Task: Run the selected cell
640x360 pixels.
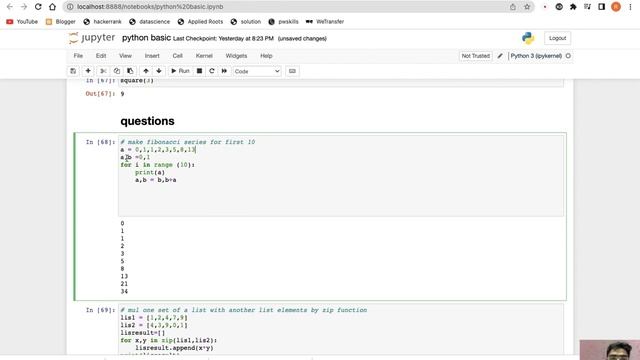Action: (180, 71)
